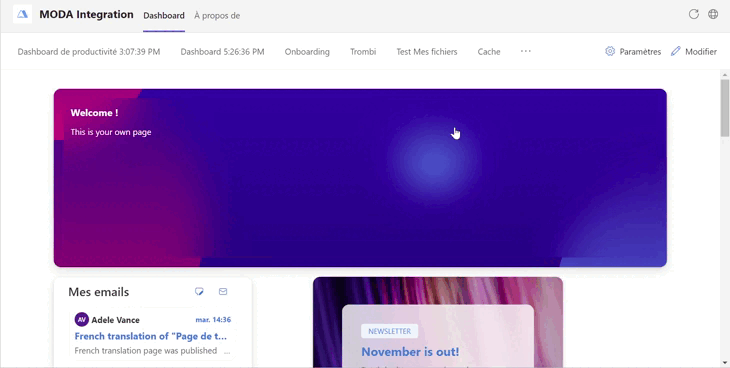Image resolution: width=730 pixels, height=368 pixels.
Task: Click the refresh icon in the header
Action: tap(694, 14)
